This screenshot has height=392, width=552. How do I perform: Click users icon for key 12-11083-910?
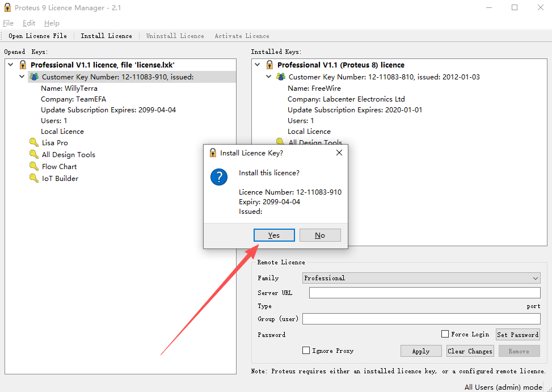click(34, 77)
